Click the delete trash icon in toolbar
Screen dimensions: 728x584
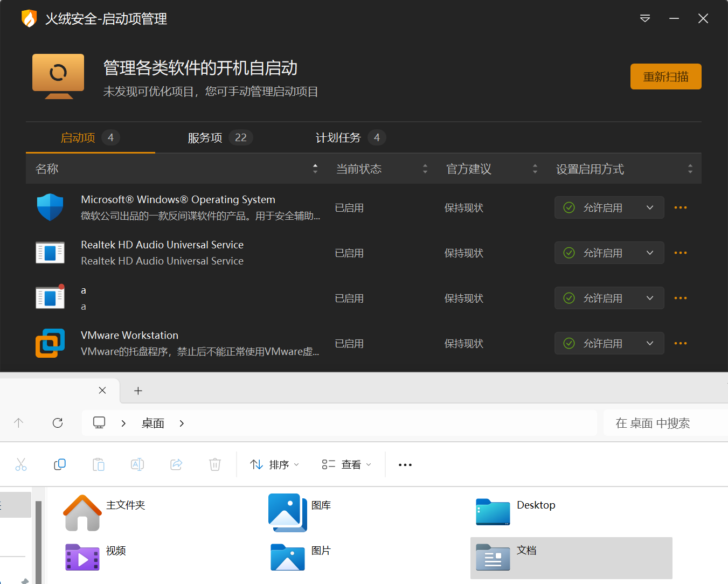(215, 464)
